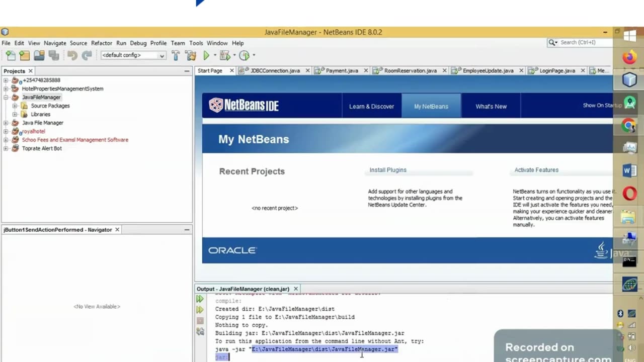Click the Debug Project toolbar icon

(224, 55)
